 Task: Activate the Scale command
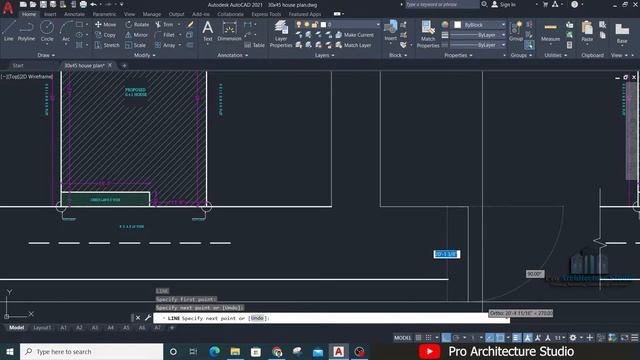(136, 45)
